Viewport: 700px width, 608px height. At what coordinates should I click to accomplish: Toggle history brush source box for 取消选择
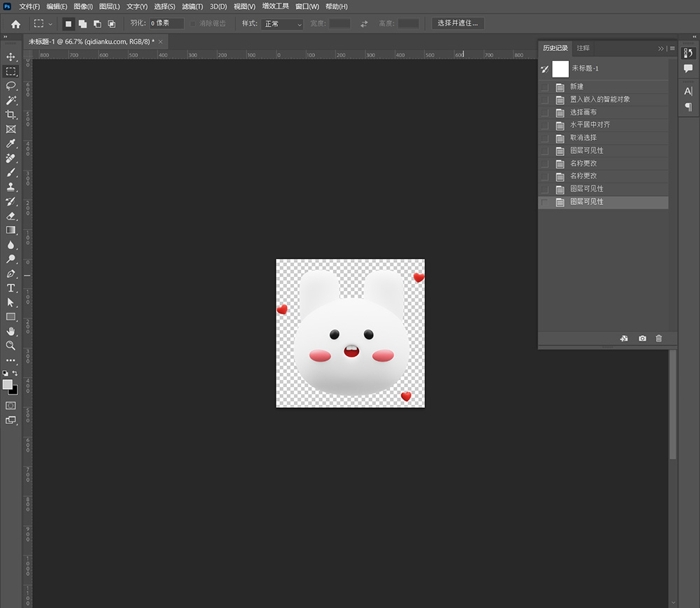pyautogui.click(x=545, y=138)
